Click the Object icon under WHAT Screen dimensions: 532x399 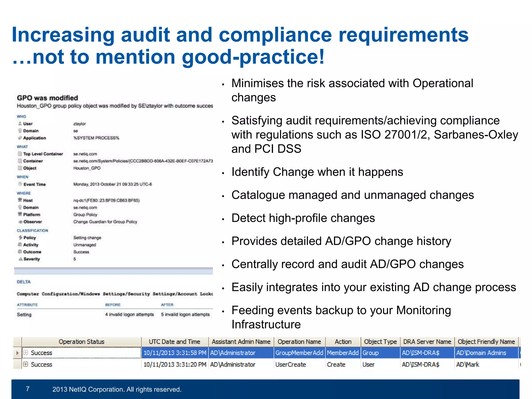point(20,168)
